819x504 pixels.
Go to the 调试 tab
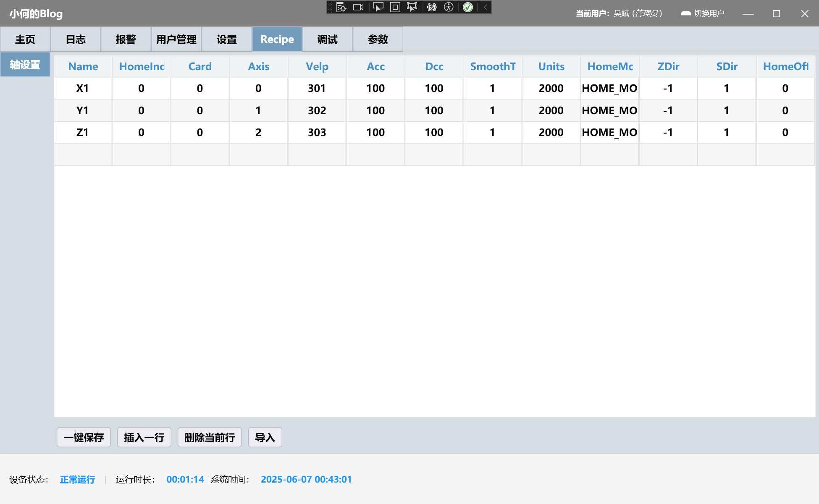tap(327, 39)
